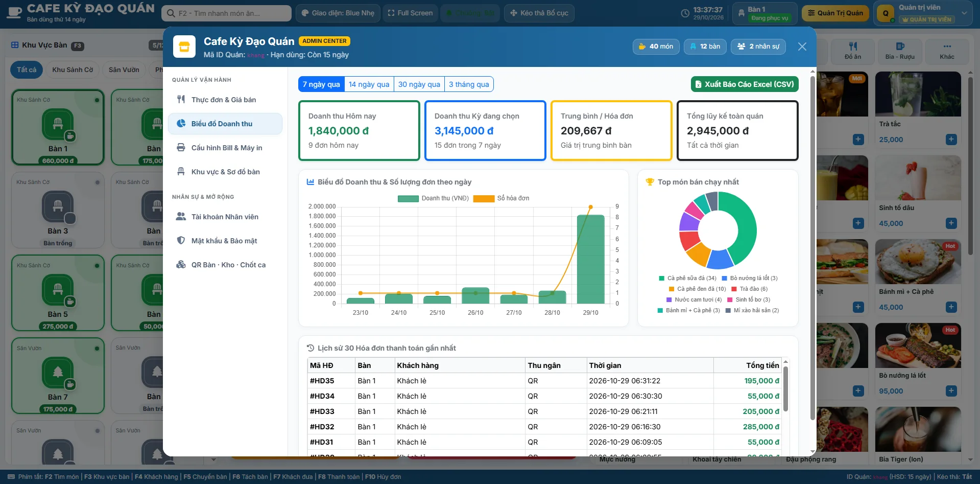Add Trà tắc with plus button
The height and width of the screenshot is (484, 980).
(951, 140)
